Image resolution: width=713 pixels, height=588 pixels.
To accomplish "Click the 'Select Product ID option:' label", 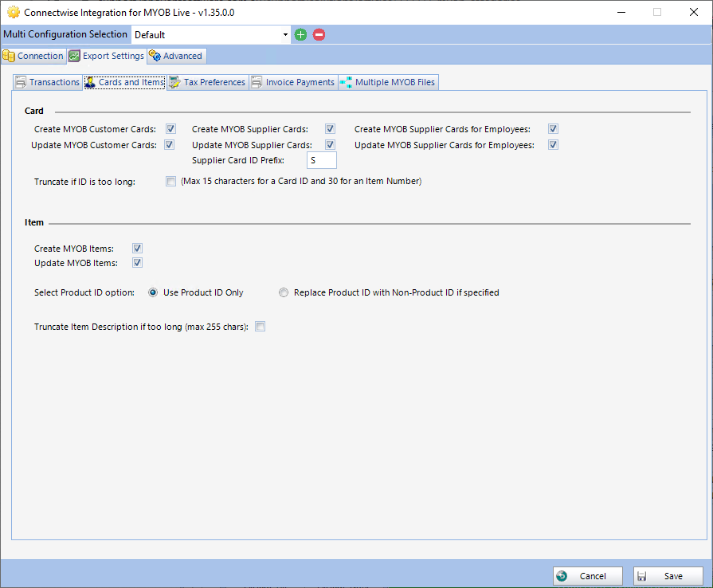I will [84, 292].
